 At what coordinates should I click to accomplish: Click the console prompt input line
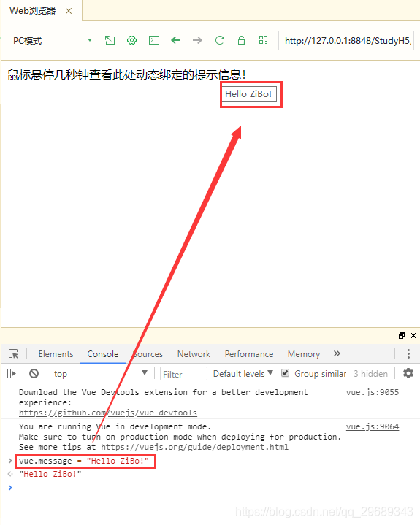214,488
